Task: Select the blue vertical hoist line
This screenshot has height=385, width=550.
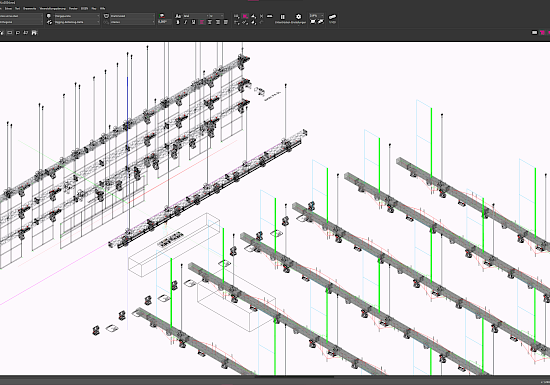Action: point(127,102)
